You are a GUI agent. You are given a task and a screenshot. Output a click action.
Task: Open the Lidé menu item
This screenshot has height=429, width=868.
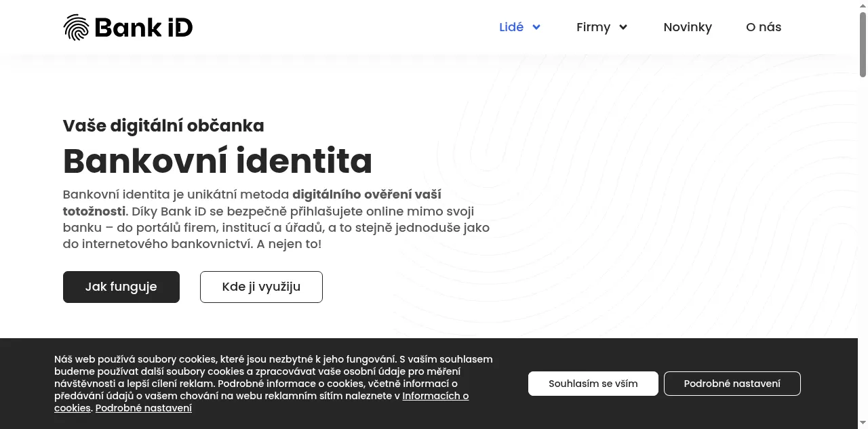511,27
